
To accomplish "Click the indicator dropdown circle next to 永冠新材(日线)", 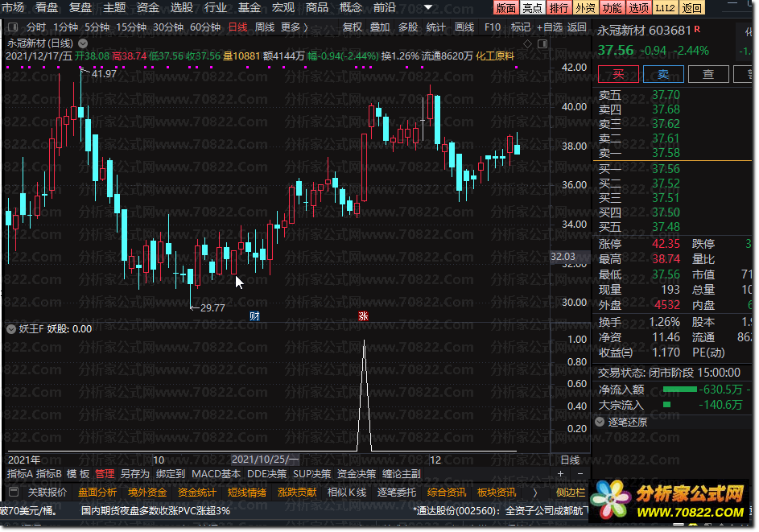I will (x=83, y=43).
